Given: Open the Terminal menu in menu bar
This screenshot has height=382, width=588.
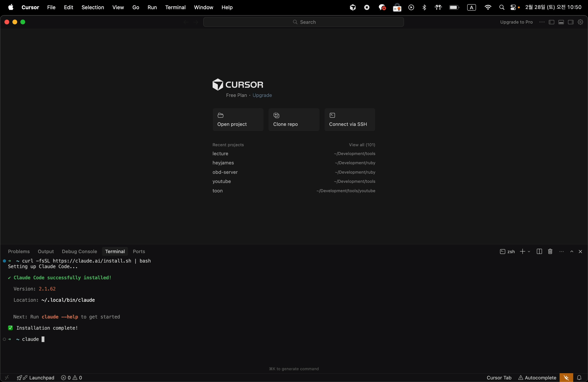Looking at the screenshot, I should 175,7.
